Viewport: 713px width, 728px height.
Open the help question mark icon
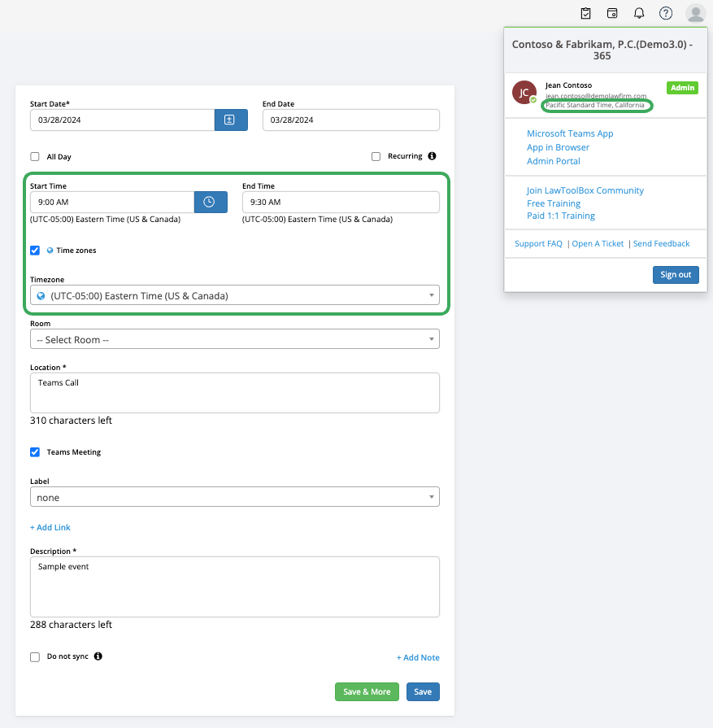tap(666, 13)
